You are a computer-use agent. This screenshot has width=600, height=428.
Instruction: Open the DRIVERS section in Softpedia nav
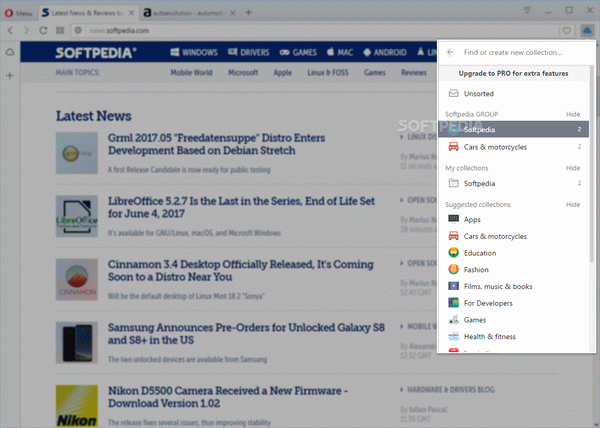(x=249, y=52)
